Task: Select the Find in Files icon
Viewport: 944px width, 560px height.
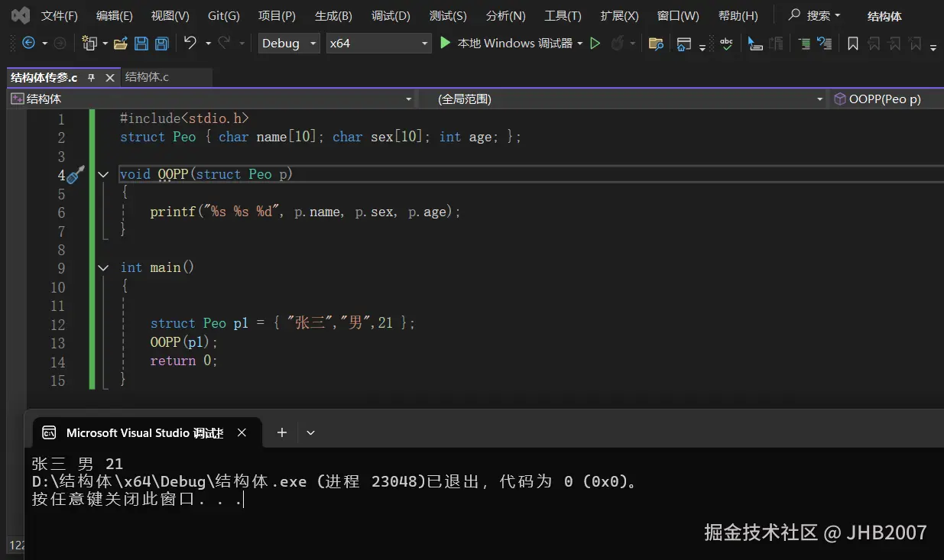Action: click(656, 44)
